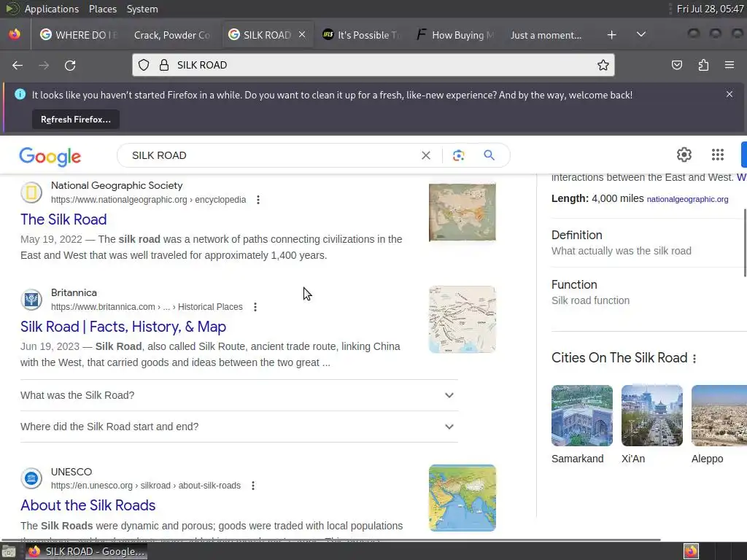Open the nationalgeographic.org source link
The height and width of the screenshot is (560, 747).
[687, 199]
